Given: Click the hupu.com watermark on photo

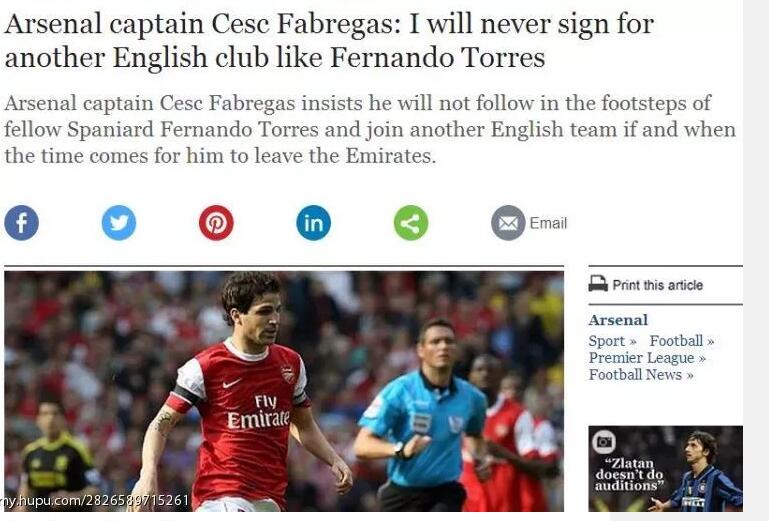Looking at the screenshot, I should point(95,500).
